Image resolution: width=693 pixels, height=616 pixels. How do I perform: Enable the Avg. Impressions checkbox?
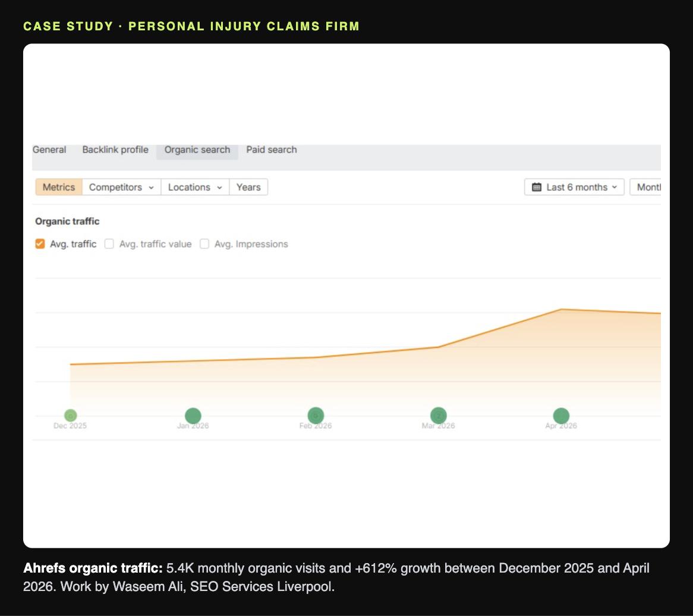204,244
